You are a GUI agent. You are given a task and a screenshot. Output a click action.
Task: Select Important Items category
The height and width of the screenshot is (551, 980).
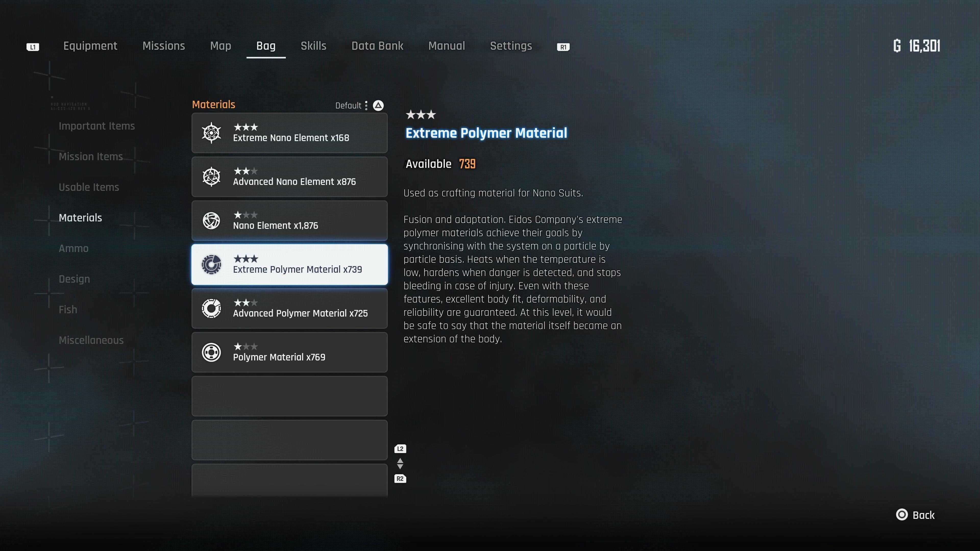coord(97,126)
